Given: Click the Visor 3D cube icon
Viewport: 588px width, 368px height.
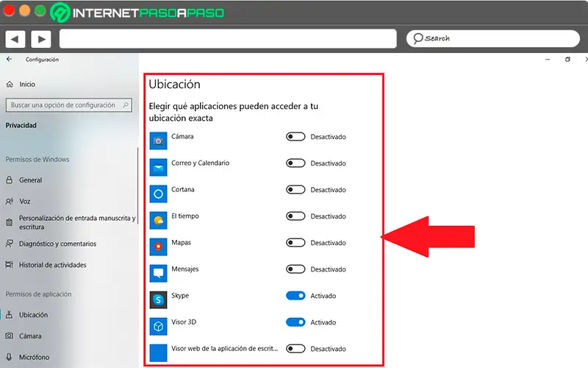Looking at the screenshot, I should (158, 326).
